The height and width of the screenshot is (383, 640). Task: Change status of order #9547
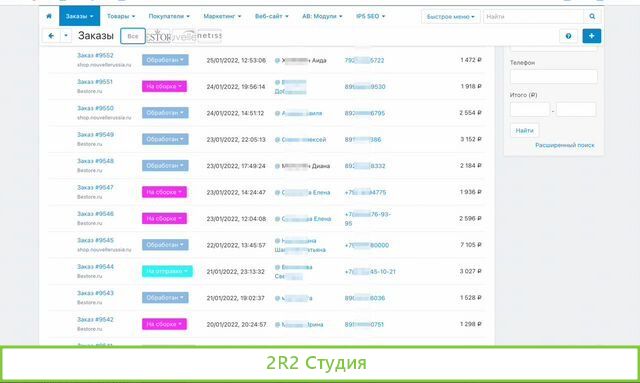pos(164,192)
